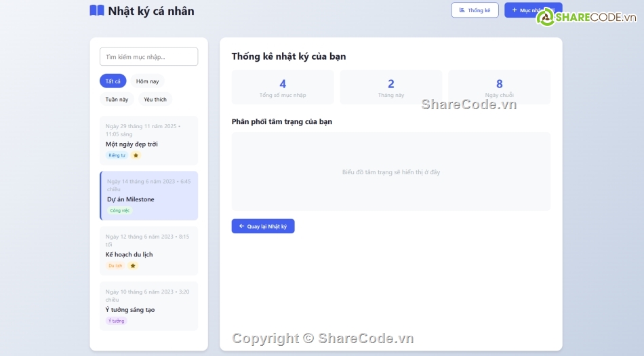Screen dimensions: 644x356
Task: Click the Ngày chuỗi stat card
Action: [x=500, y=87]
